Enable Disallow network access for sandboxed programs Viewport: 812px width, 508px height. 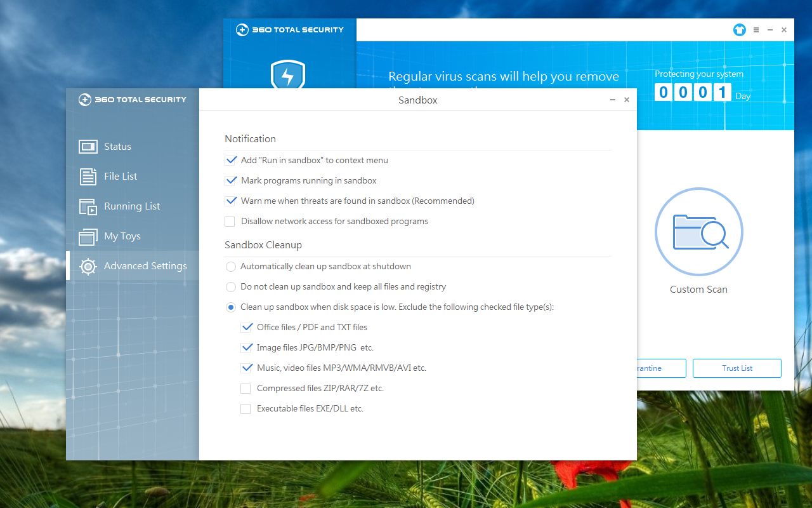(230, 222)
